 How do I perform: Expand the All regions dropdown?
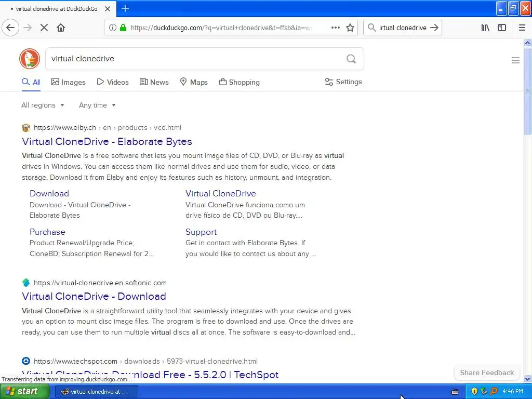(x=43, y=105)
